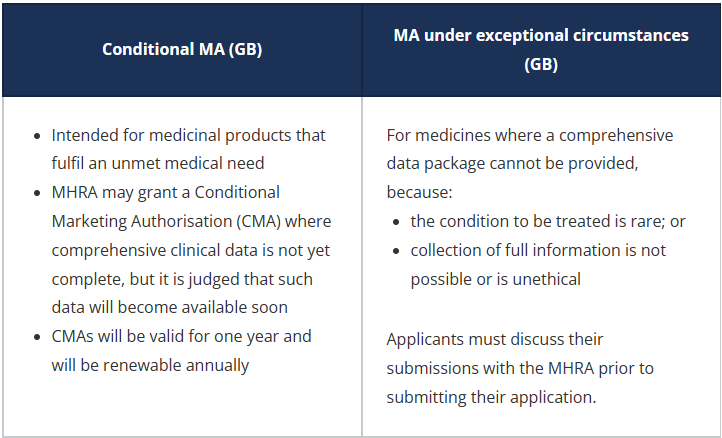This screenshot has width=722, height=438.
Task: Click the line "comprehensive clinical data is not yet"
Action: pyautogui.click(x=191, y=250)
